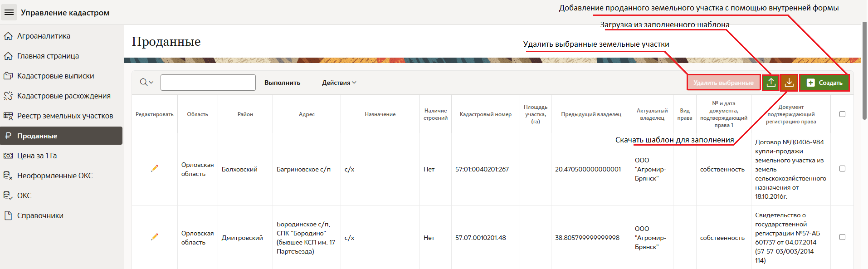Click the pencil edit icon for Болховский row

point(155,168)
